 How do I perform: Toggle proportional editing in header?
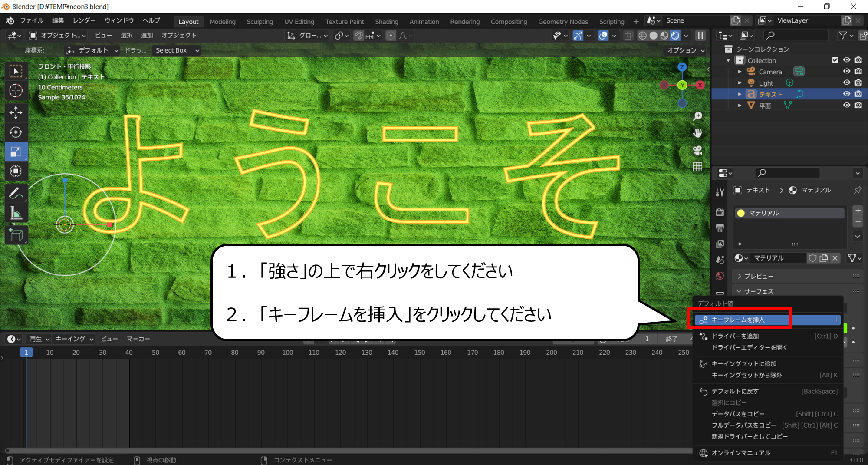(391, 36)
